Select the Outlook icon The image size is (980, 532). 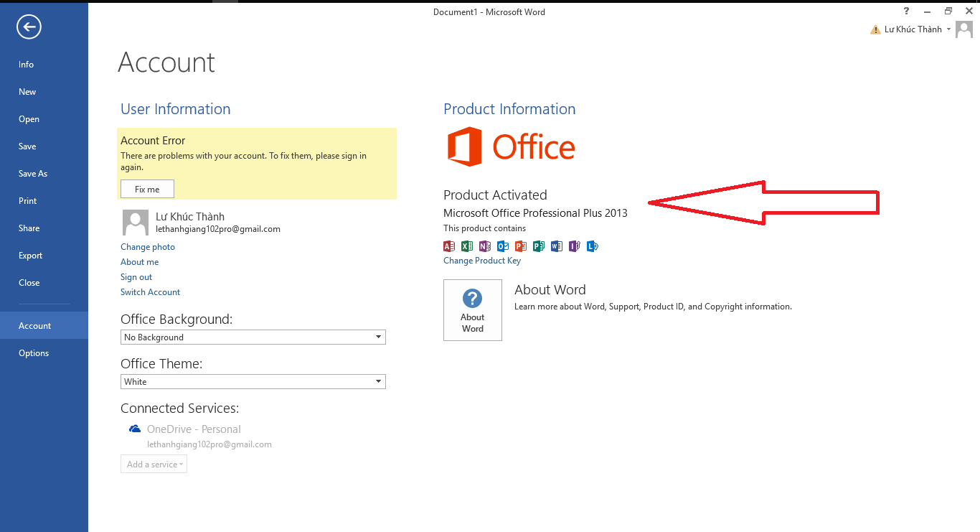[x=503, y=246]
